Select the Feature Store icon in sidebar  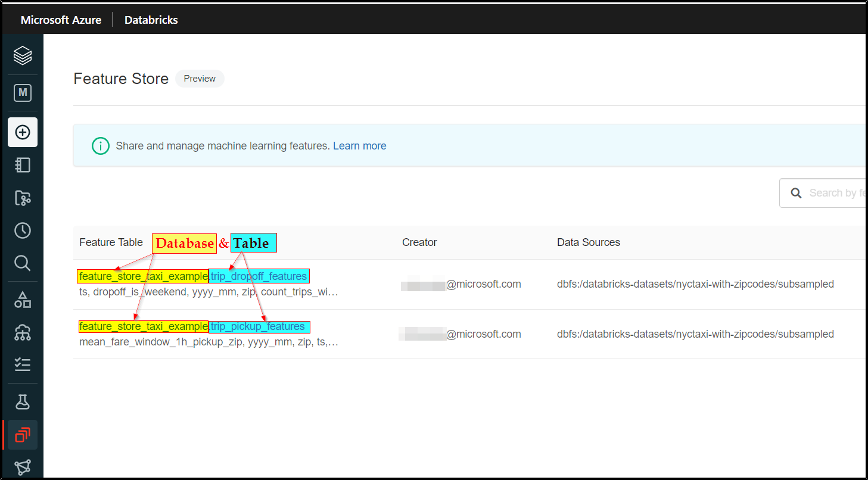[x=23, y=435]
